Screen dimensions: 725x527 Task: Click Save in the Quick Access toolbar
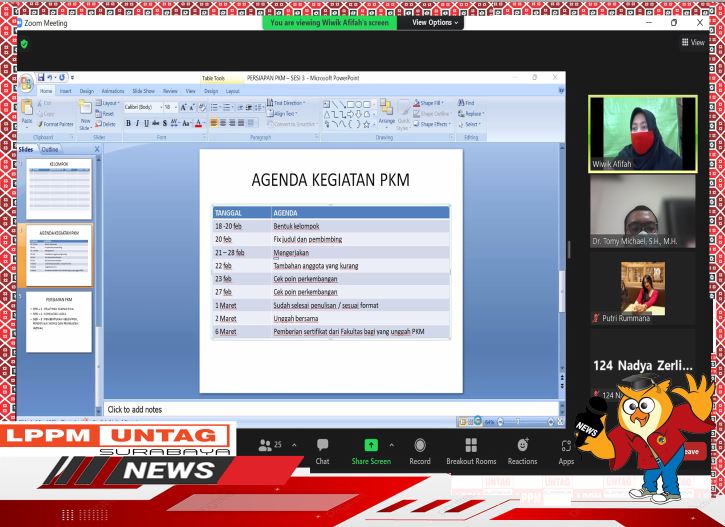tap(41, 78)
